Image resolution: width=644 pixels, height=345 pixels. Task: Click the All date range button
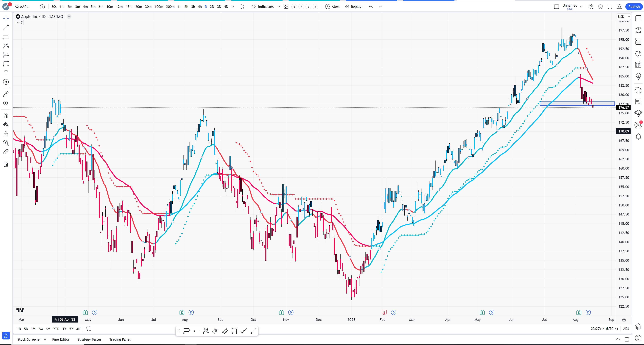click(x=78, y=329)
